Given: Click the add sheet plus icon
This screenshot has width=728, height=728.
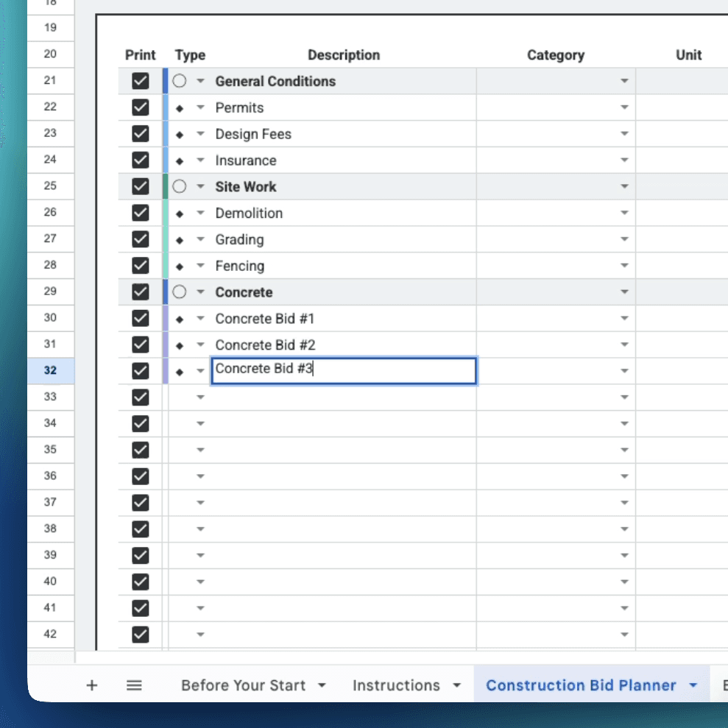Looking at the screenshot, I should (91, 685).
